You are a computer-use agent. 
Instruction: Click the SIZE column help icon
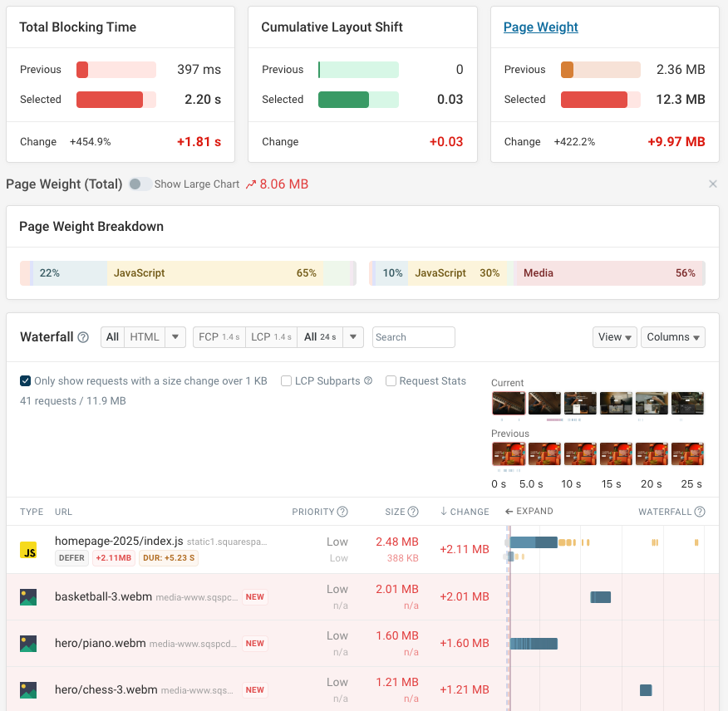click(413, 512)
